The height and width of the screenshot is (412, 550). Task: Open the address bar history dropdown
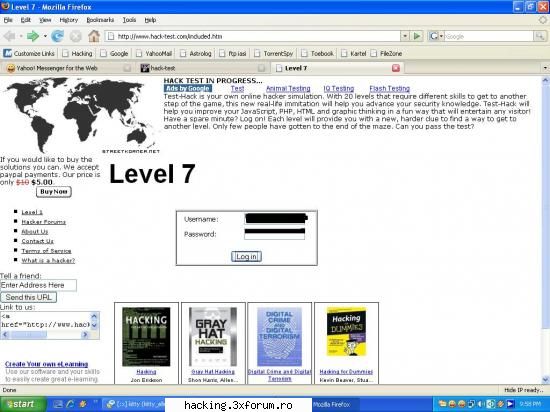click(x=405, y=36)
